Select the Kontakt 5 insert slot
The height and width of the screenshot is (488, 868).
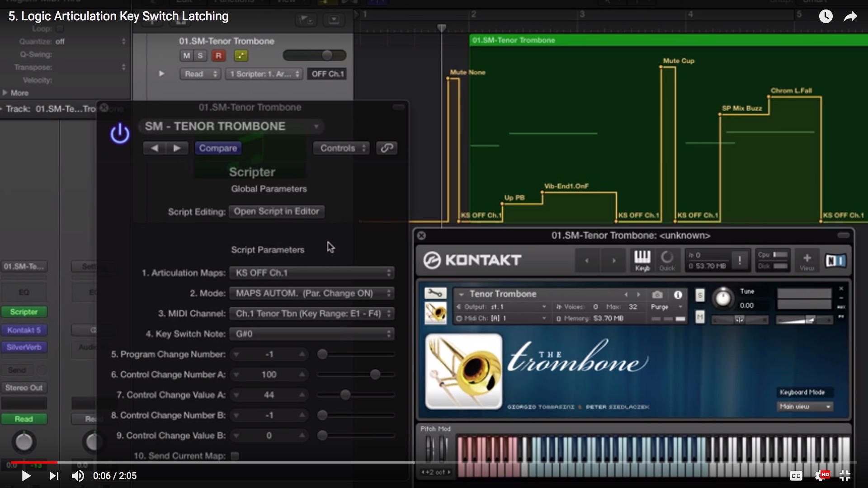tap(24, 330)
